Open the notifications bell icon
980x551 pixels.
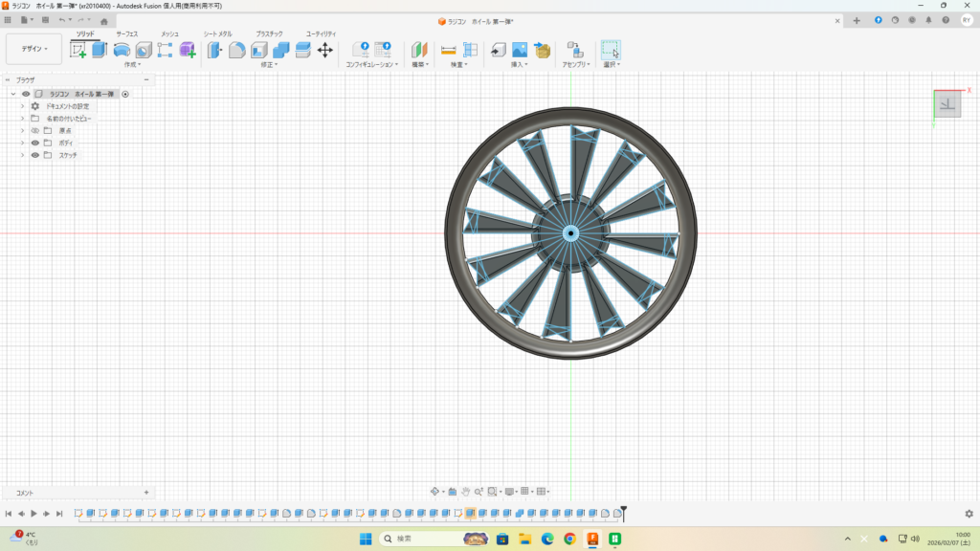[x=928, y=20]
